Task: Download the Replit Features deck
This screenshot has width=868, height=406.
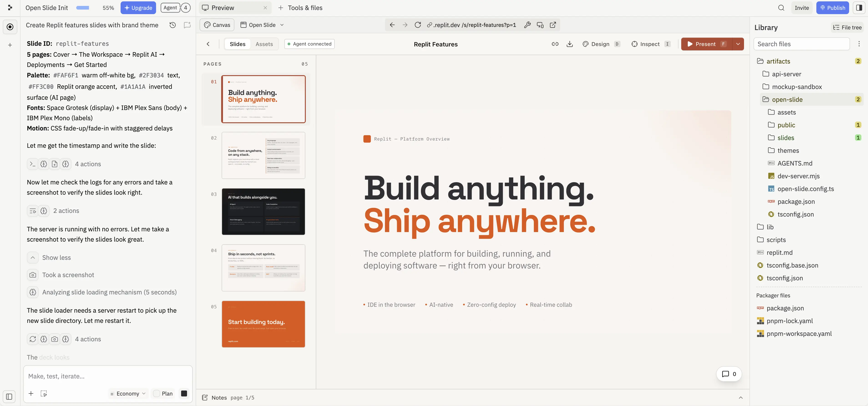Action: coord(569,44)
